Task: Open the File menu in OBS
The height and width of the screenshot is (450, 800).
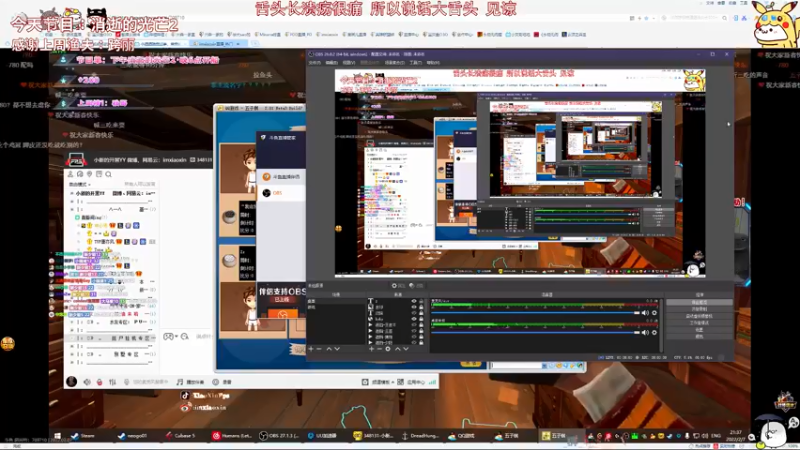Action: [x=315, y=63]
